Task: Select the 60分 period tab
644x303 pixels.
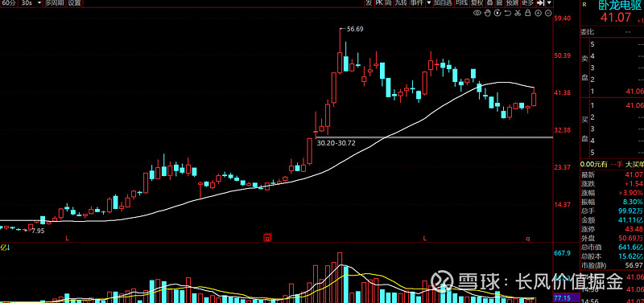Action: [x=9, y=3]
